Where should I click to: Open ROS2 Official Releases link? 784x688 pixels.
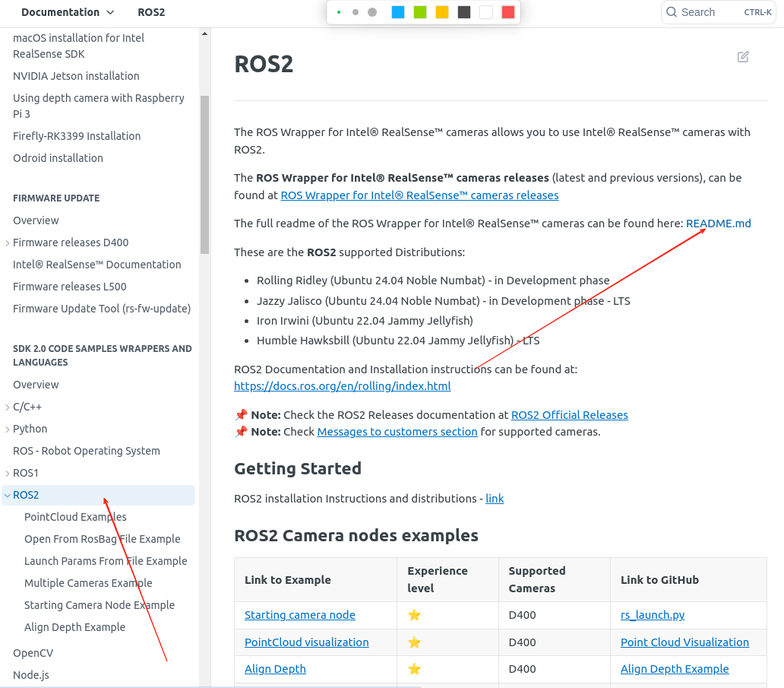[570, 415]
